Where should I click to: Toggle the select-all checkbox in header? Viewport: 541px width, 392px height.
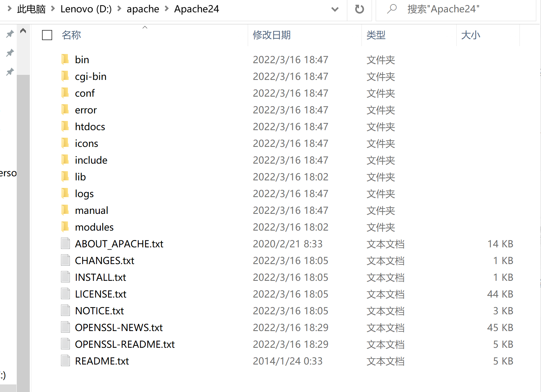(47, 35)
